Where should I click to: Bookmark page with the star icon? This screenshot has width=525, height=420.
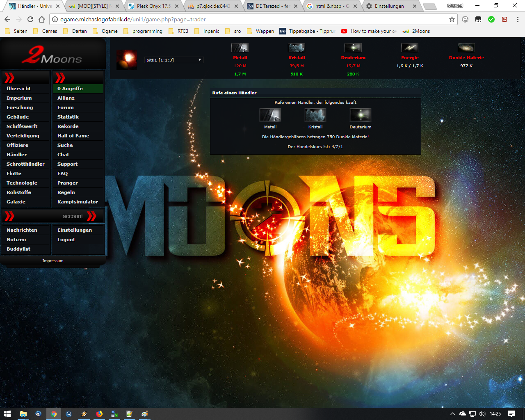click(x=452, y=19)
